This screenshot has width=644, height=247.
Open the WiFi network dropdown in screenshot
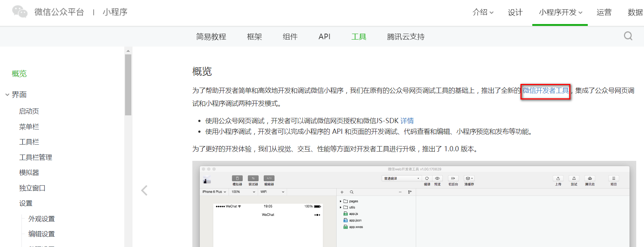[x=272, y=192]
